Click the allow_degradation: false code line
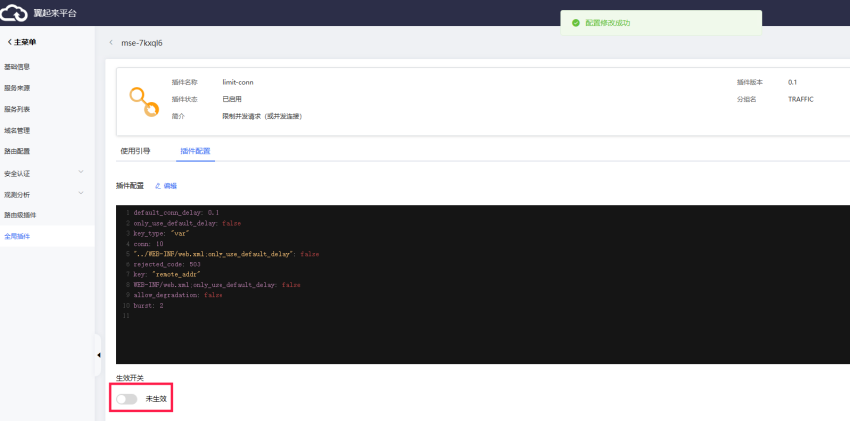Screen dimensions: 850x421 tap(178, 295)
